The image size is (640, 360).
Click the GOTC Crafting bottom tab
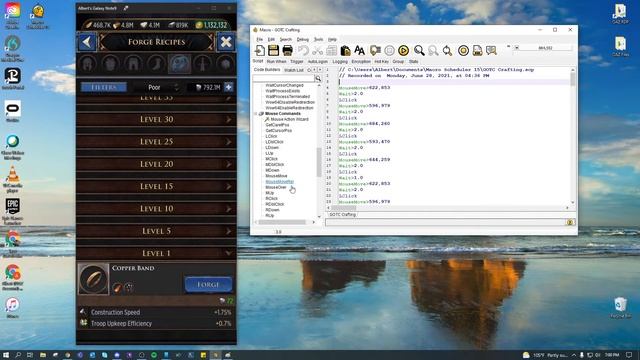pyautogui.click(x=342, y=215)
